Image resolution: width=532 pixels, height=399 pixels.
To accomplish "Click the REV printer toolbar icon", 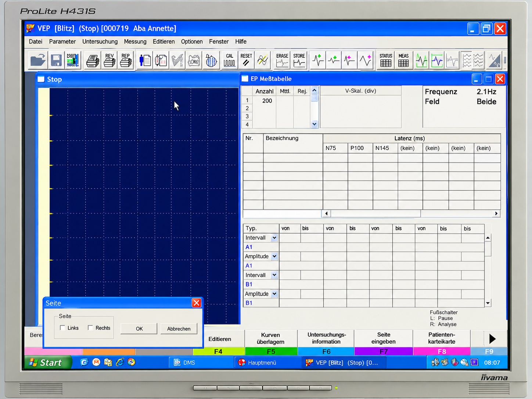I will (109, 60).
